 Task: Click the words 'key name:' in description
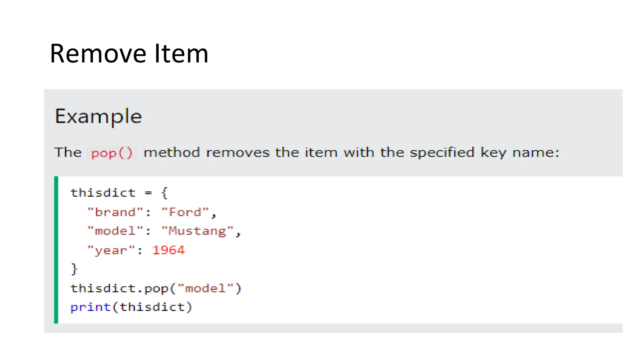520,153
